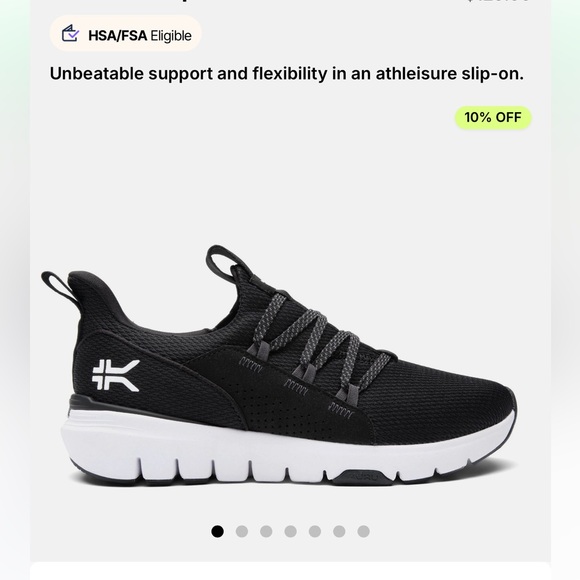Tap the 10% OFF discount badge
Image resolution: width=580 pixels, height=580 pixels.
[493, 118]
